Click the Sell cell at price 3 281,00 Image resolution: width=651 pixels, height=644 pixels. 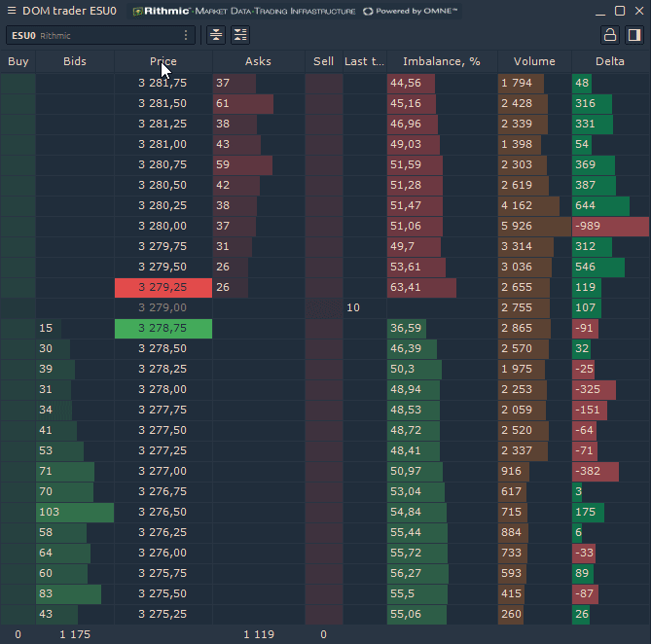[324, 144]
